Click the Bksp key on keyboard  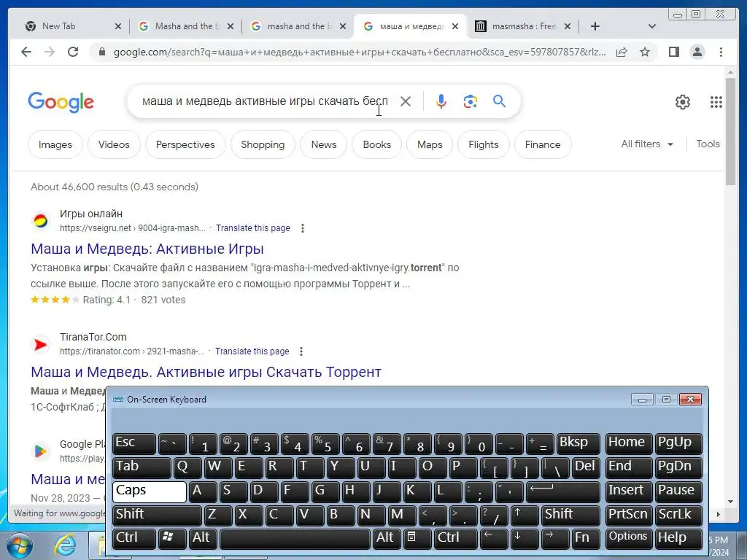[x=578, y=444]
